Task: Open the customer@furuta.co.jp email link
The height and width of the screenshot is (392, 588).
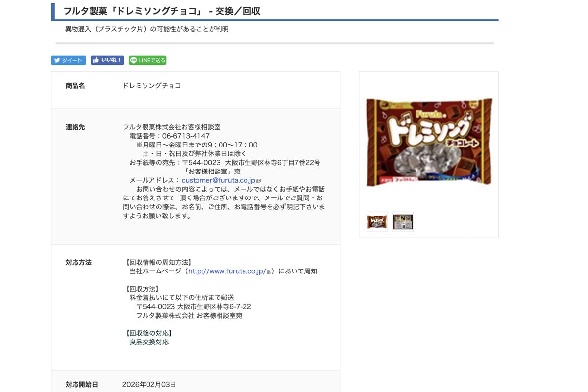Action: coord(218,180)
